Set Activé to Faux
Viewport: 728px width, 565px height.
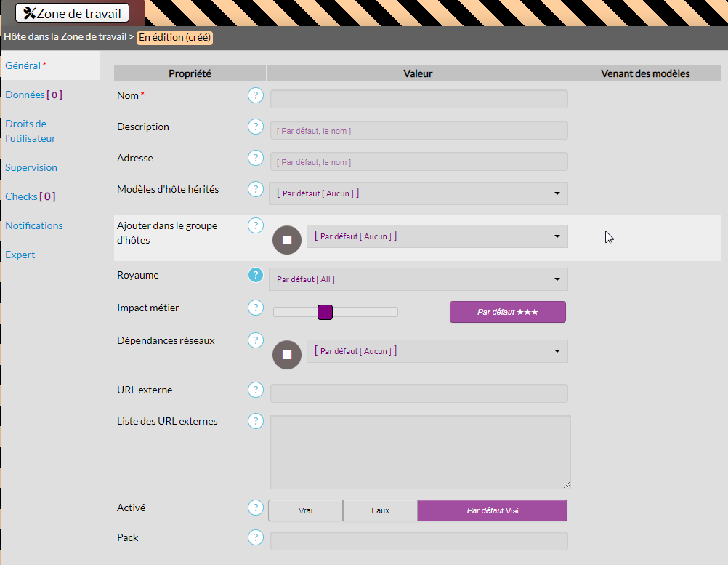pyautogui.click(x=380, y=510)
